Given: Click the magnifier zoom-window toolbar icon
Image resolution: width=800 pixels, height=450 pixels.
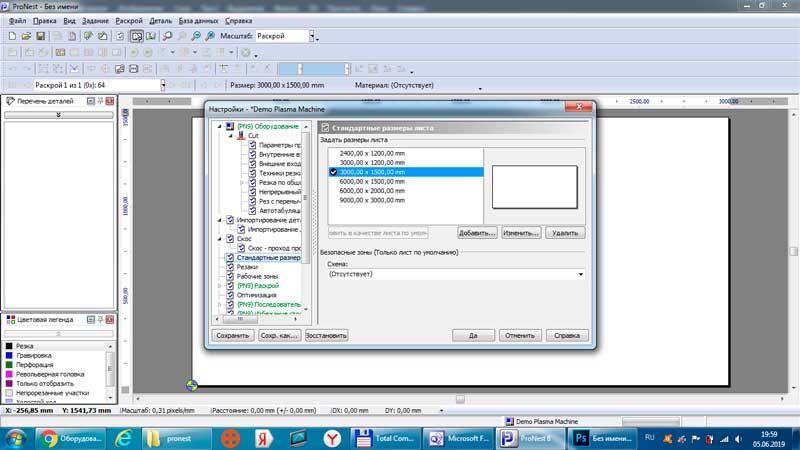Looking at the screenshot, I should (167, 36).
